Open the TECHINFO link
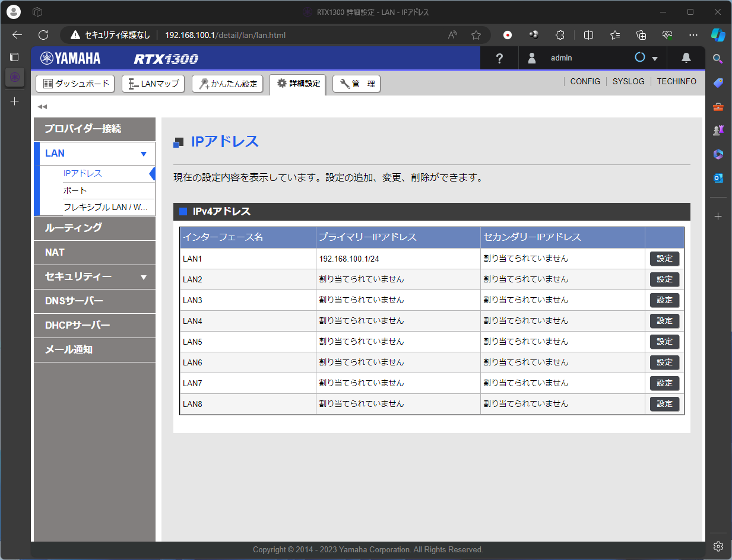 [676, 82]
